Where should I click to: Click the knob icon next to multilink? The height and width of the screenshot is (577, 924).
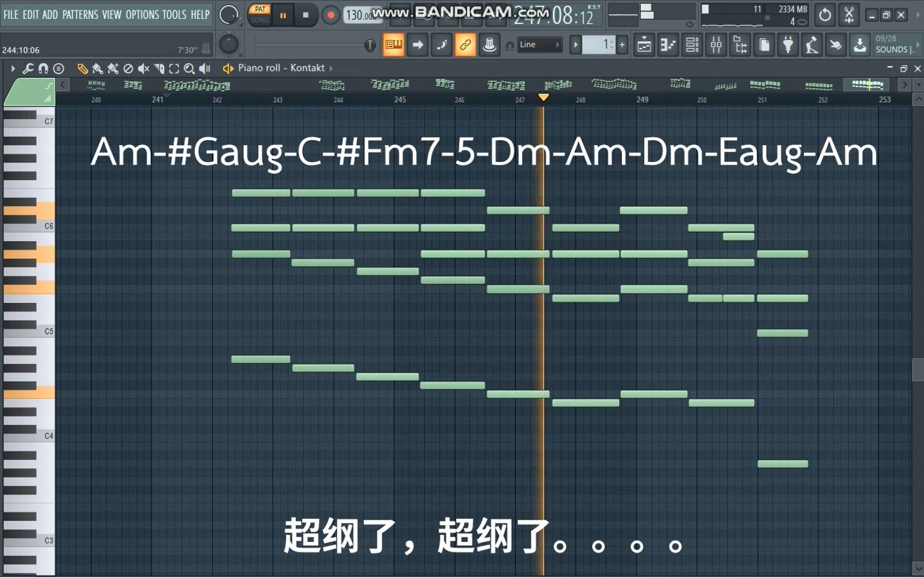[489, 45]
